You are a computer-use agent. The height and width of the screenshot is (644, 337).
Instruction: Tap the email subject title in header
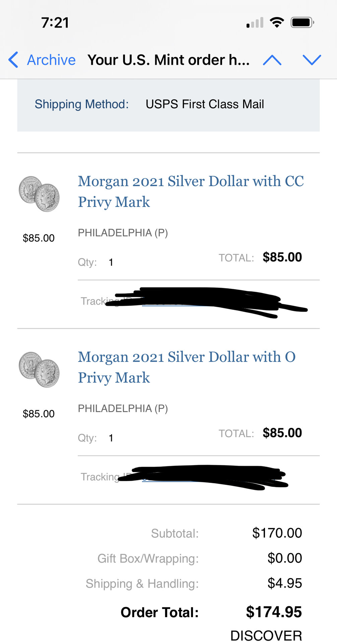168,60
